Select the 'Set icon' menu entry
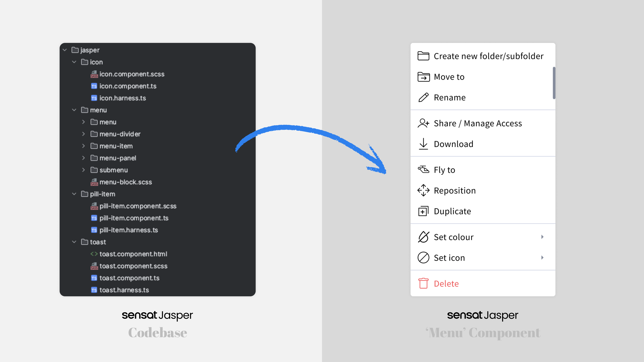Image resolution: width=644 pixels, height=362 pixels. tap(483, 258)
